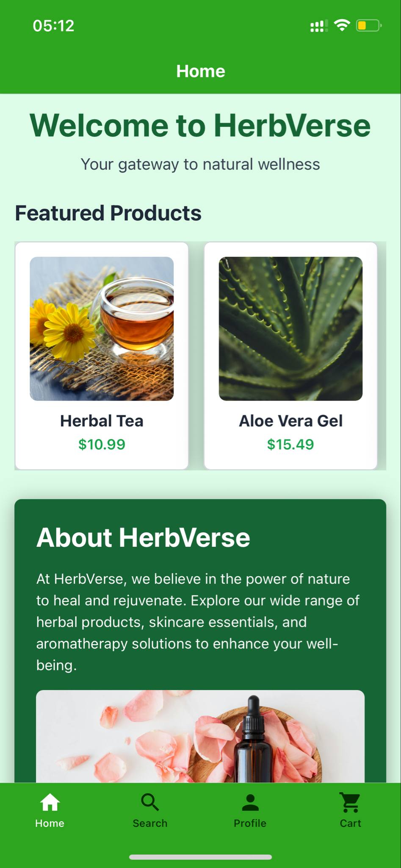Viewport: 401px width, 868px height.
Task: Switch to the Profile tab label
Action: (250, 823)
